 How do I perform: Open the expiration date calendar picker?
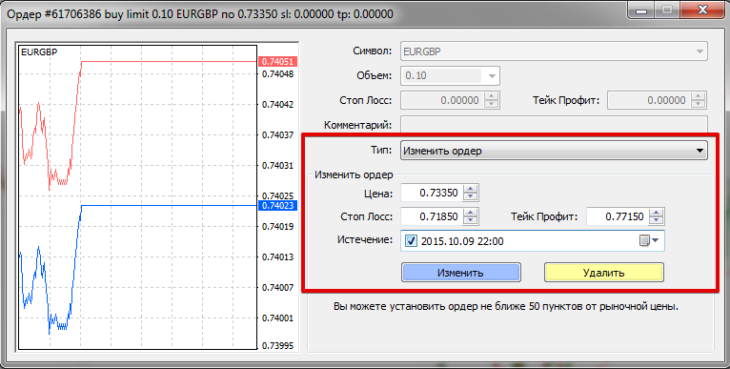coord(649,241)
